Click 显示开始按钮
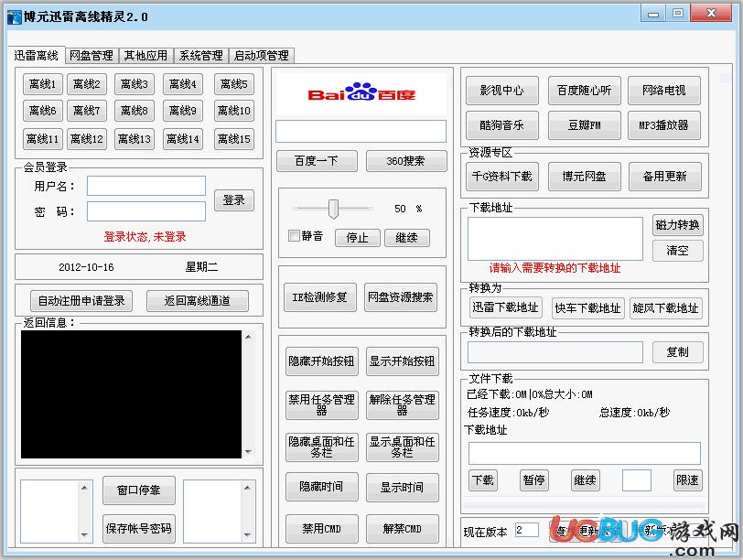743x560 pixels. [x=403, y=361]
